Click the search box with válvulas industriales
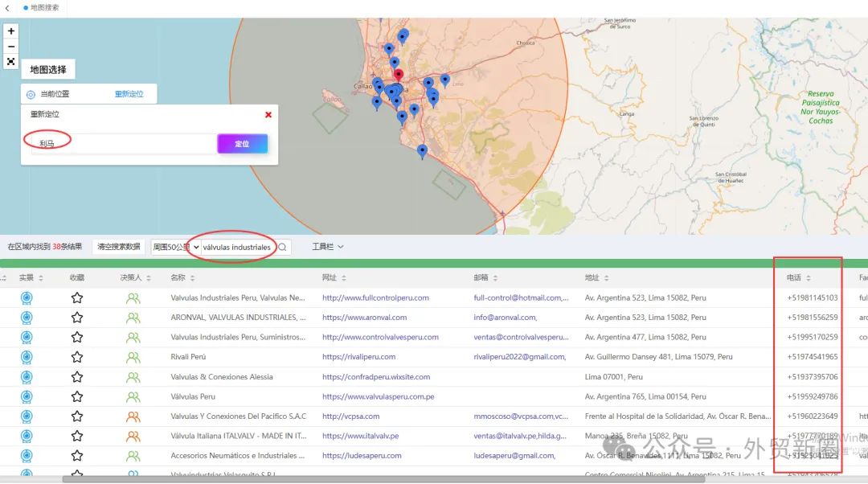Screen dimensions: 868x484 click(237, 247)
